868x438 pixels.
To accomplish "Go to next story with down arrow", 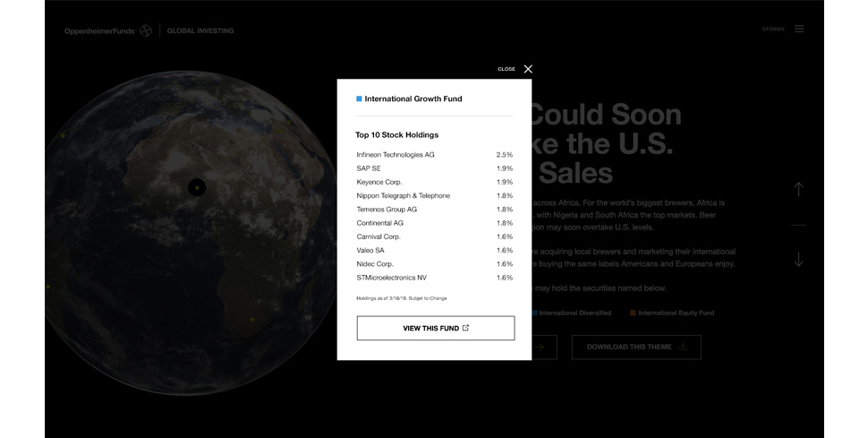I will (798, 260).
